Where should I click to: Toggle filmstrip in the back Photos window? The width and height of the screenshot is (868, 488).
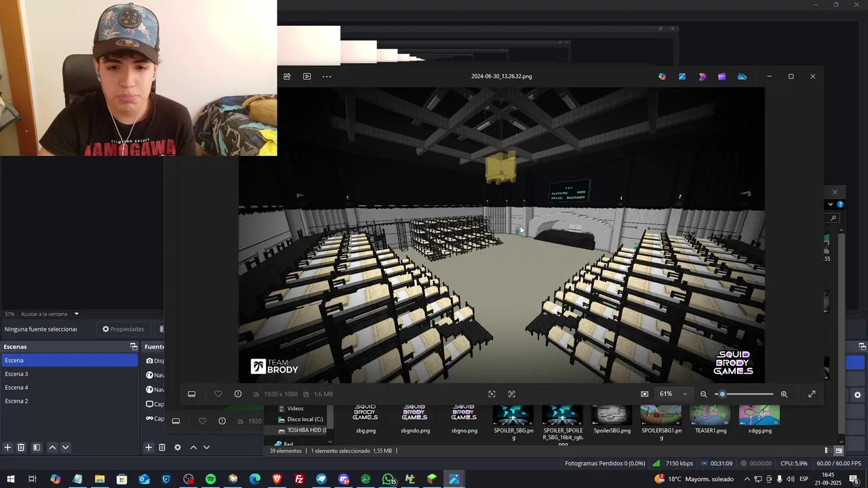click(176, 421)
